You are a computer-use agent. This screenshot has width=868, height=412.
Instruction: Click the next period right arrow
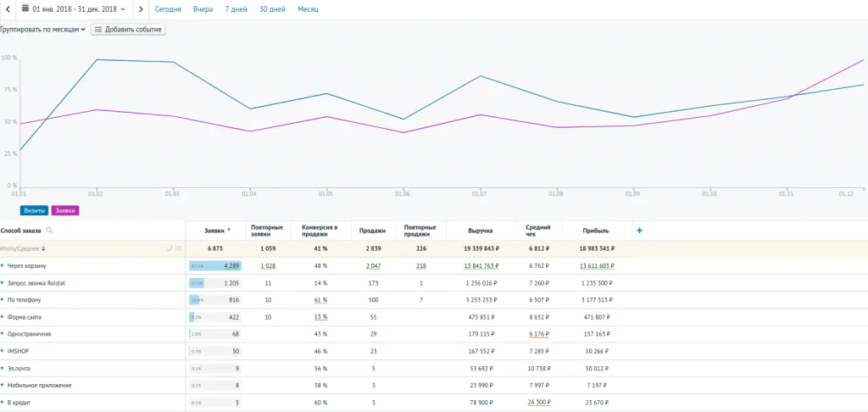(141, 9)
